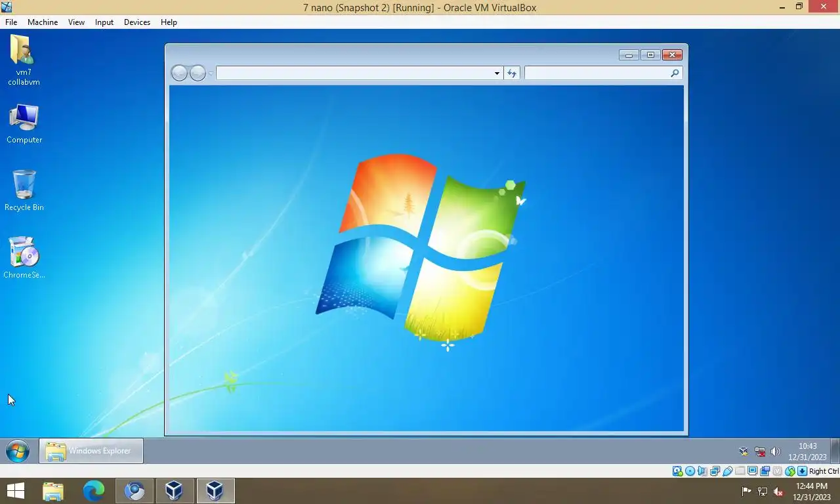This screenshot has width=840, height=504.
Task: Launch Microsoft Edge from the host taskbar
Action: click(x=94, y=491)
